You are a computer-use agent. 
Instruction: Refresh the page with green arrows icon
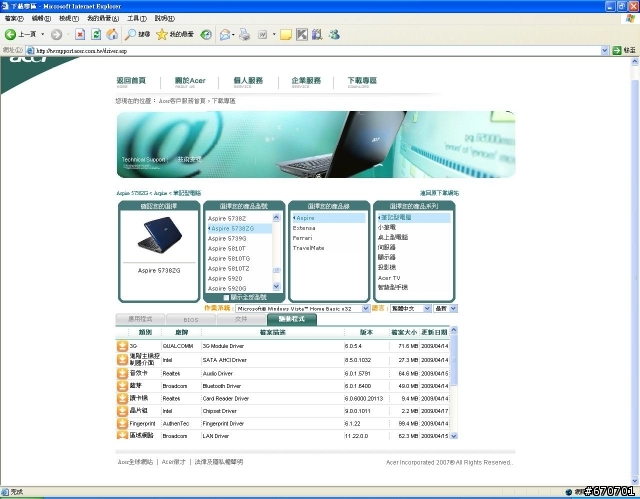96,35
